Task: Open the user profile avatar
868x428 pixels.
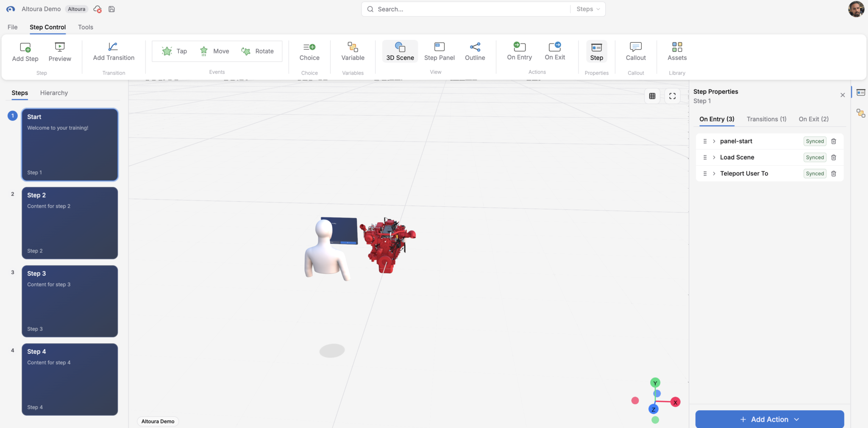Action: 856,9
